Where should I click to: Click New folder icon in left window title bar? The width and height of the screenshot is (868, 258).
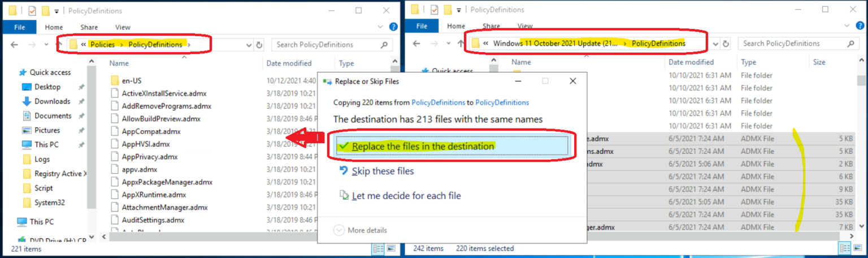click(x=45, y=10)
